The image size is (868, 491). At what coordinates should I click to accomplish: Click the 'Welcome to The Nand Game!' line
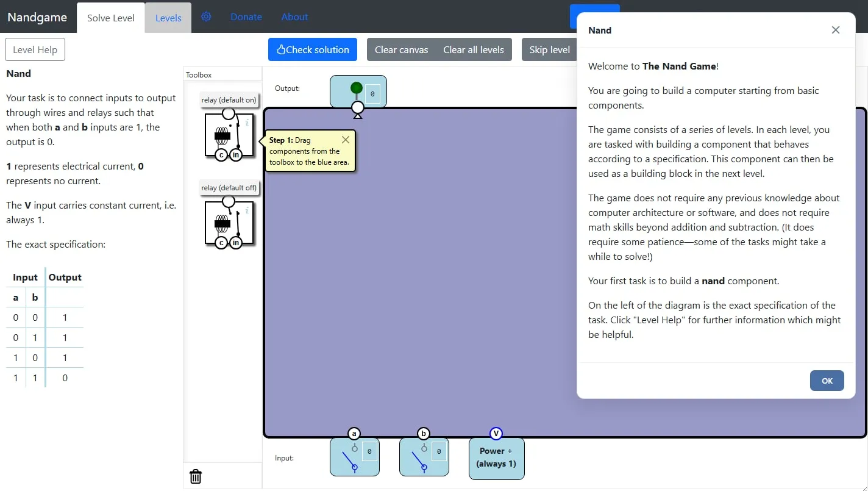click(653, 66)
